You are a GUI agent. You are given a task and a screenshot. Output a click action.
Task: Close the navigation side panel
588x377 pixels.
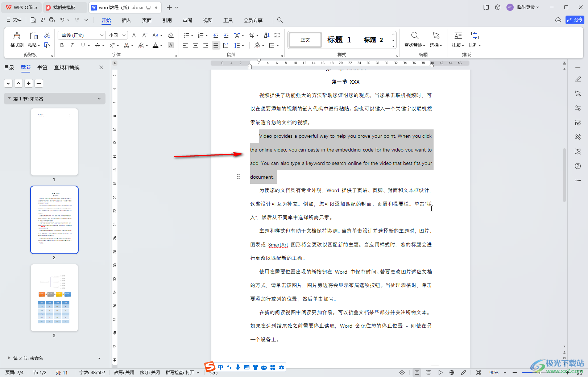101,67
